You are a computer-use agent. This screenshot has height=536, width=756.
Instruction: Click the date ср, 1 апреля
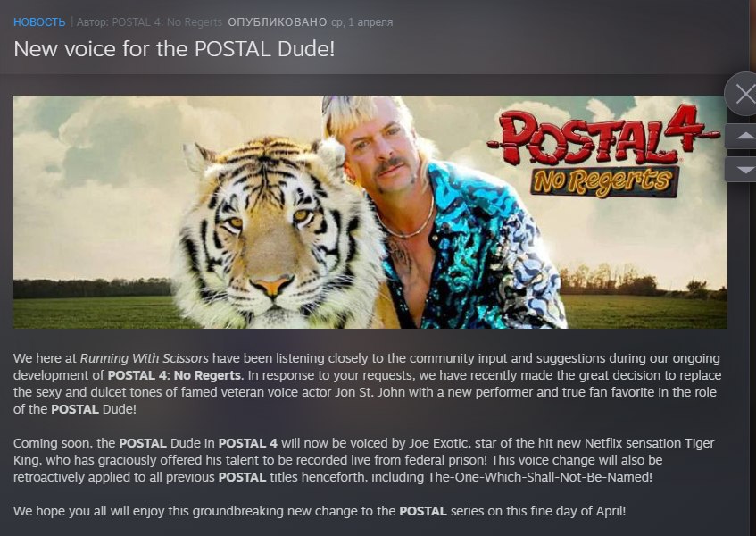pyautogui.click(x=361, y=22)
